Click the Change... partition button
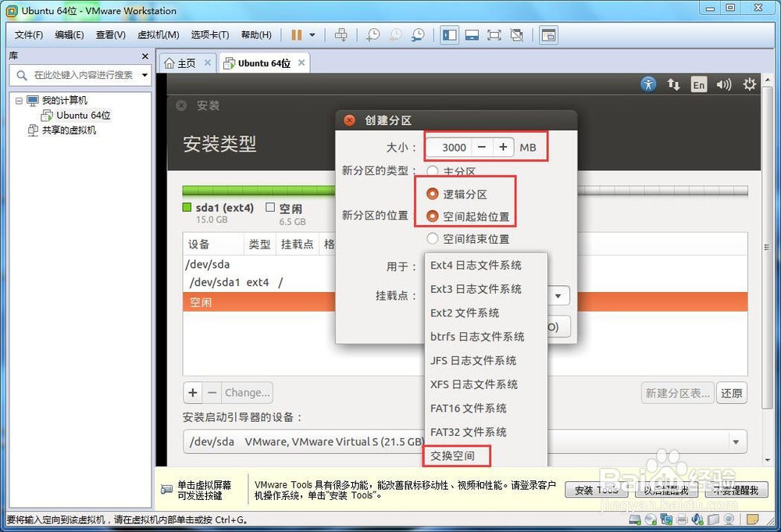 coord(247,393)
